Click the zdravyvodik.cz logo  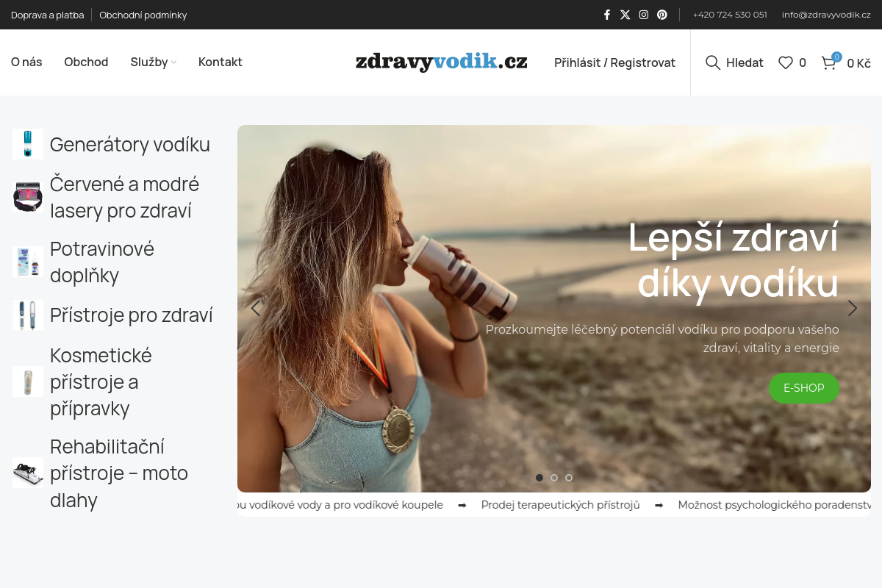click(x=441, y=62)
